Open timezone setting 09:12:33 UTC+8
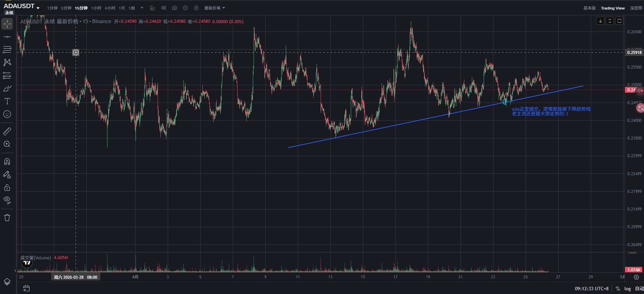The height and width of the screenshot is (294, 644). [x=591, y=289]
